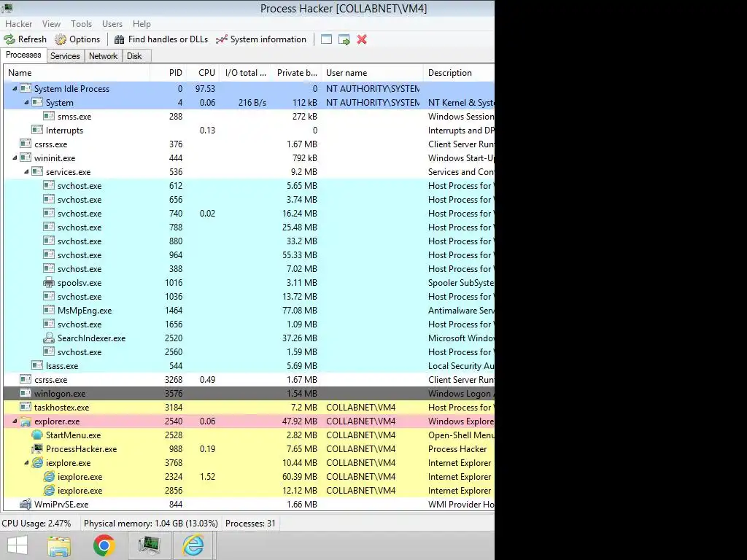Select svchost.exe with PID 612
The width and height of the screenshot is (747, 560).
[x=249, y=186]
